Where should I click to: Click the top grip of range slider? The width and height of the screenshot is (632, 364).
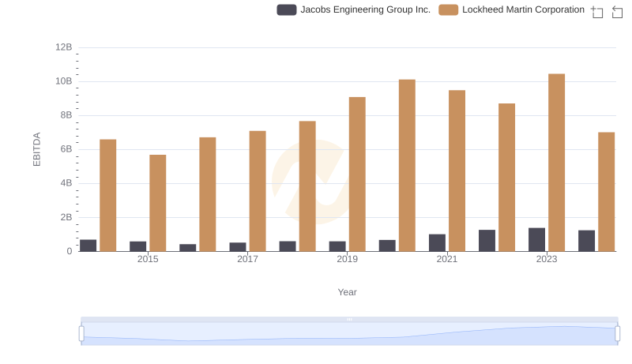pos(349,319)
